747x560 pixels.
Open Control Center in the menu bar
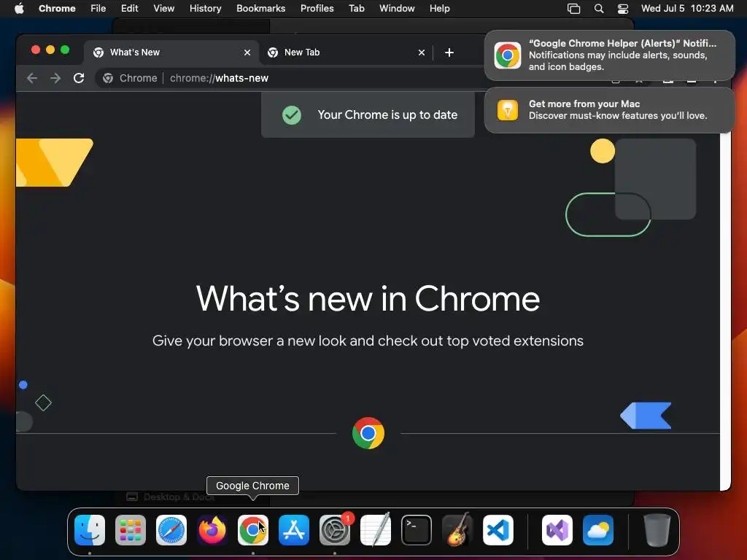pos(623,8)
